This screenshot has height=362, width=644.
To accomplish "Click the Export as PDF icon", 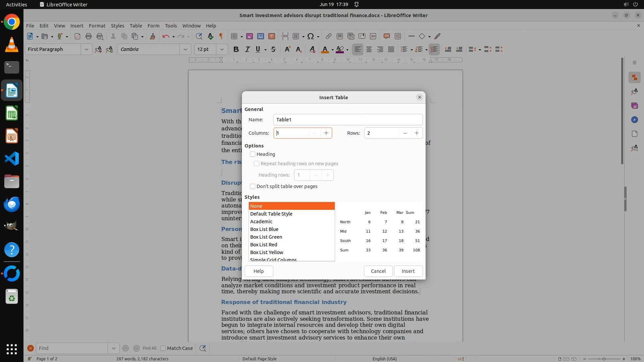I will tap(77, 36).
